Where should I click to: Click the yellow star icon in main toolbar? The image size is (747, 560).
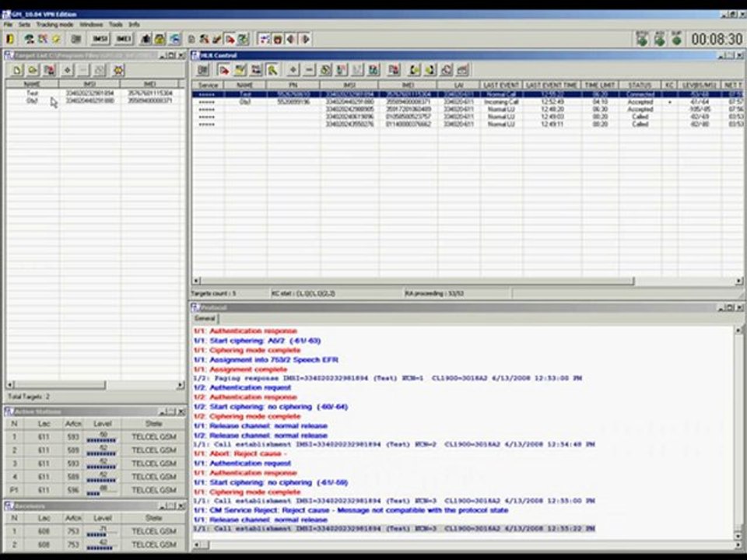(56, 39)
